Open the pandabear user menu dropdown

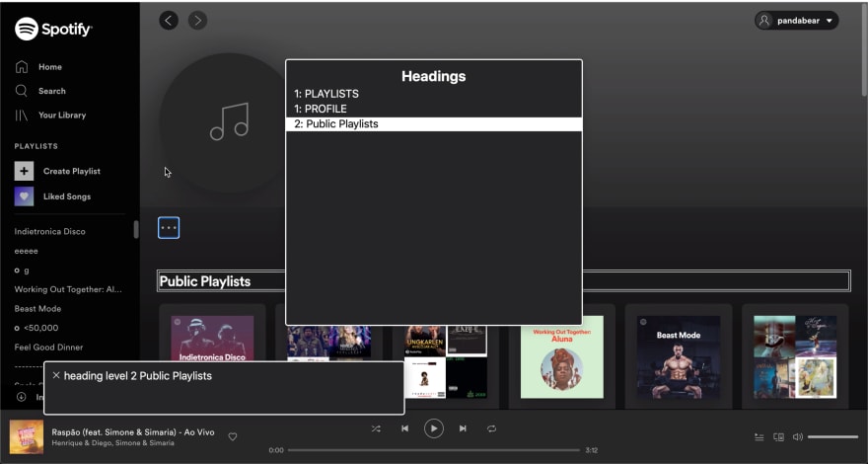pyautogui.click(x=797, y=21)
